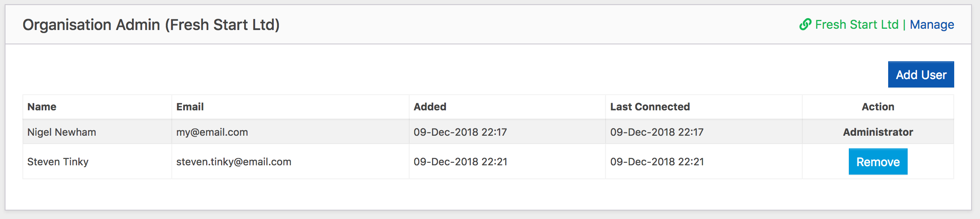Viewport: 980px width, 219px height.
Task: Click Nigel Newham's added date 22:17
Action: point(460,132)
